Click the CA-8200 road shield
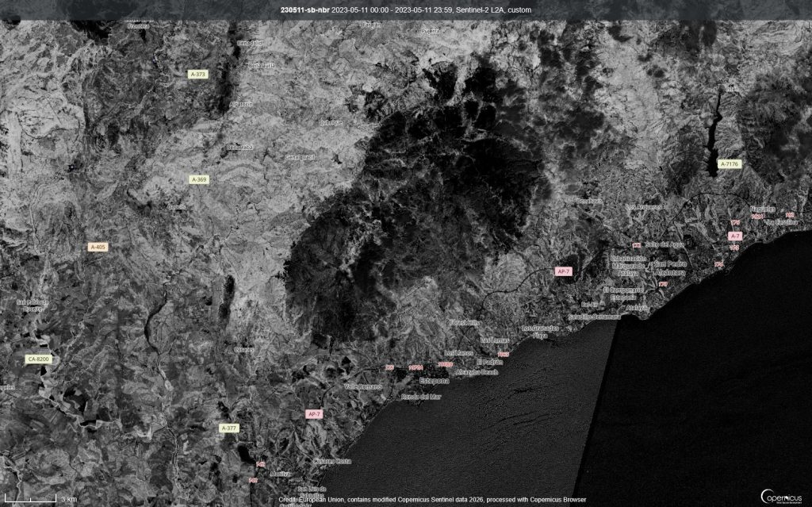 [x=38, y=359]
